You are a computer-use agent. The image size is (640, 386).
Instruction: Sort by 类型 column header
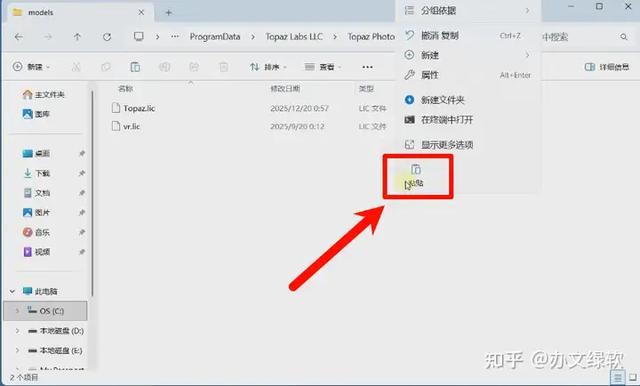(366, 89)
